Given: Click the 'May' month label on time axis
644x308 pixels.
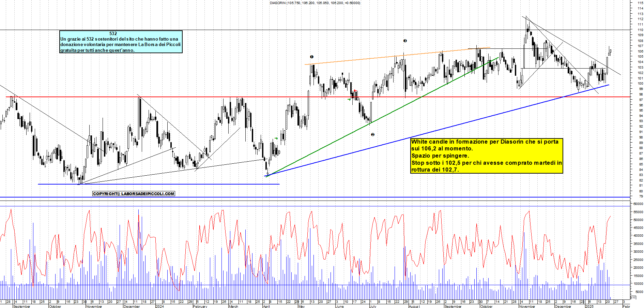Looking at the screenshot, I should 301,306.
